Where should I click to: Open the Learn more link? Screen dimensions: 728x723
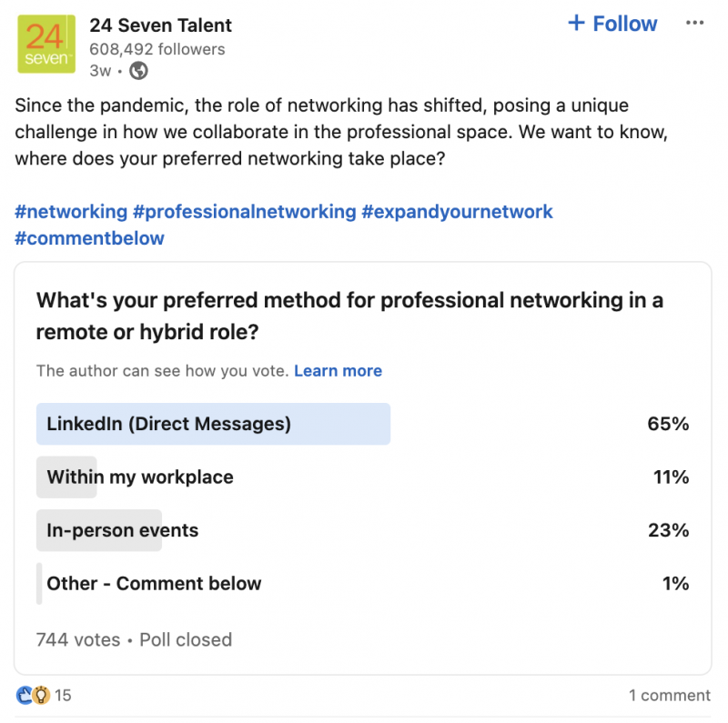[338, 371]
